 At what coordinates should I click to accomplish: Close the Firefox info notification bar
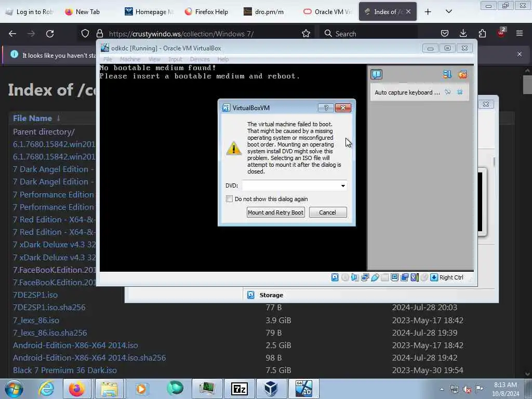click(x=520, y=54)
